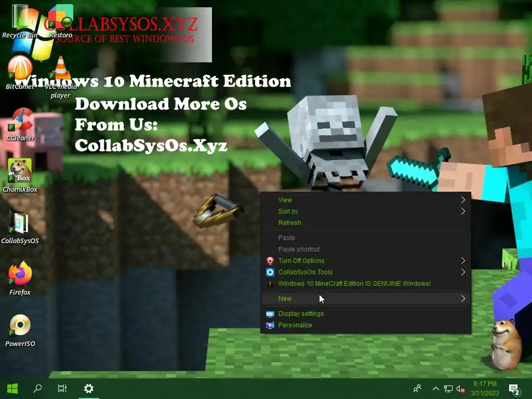532x399 pixels.
Task: Expand the CollabSysOs Tools submenu arrow
Action: [463, 272]
